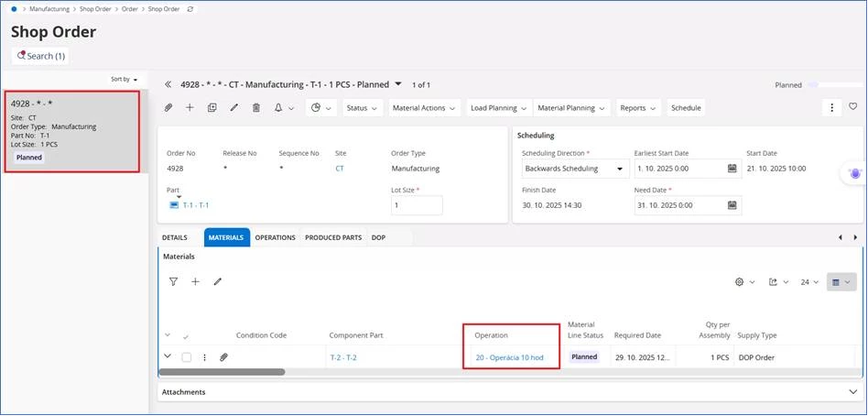Expand the T-2 material row details
The width and height of the screenshot is (868, 416).
[x=168, y=356]
